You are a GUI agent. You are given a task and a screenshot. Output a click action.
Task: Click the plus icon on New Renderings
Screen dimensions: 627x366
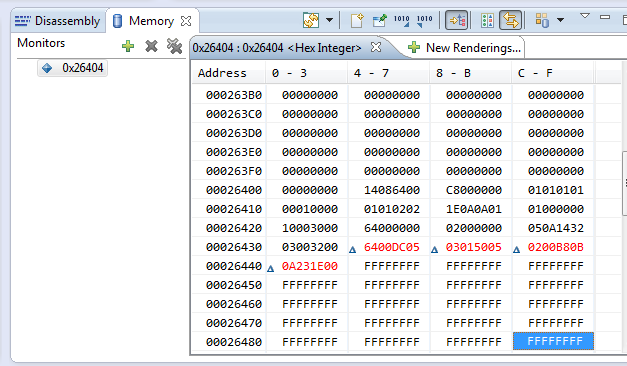[414, 48]
